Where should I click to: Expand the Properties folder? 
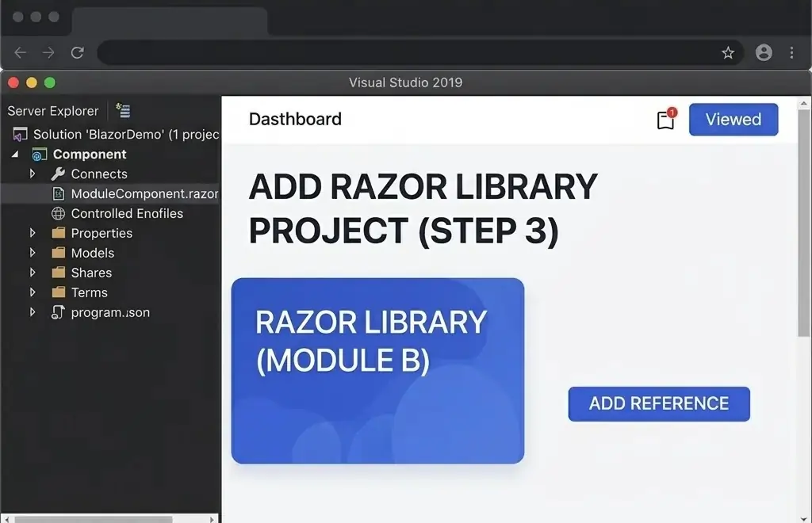33,233
